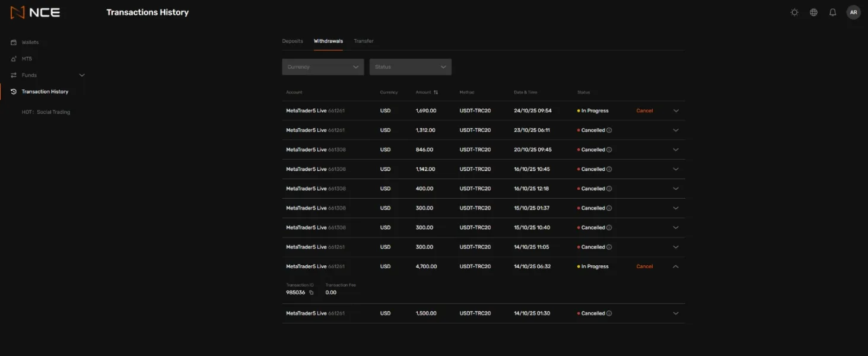Switch to the Transfer tab
The image size is (868, 356).
(x=363, y=41)
